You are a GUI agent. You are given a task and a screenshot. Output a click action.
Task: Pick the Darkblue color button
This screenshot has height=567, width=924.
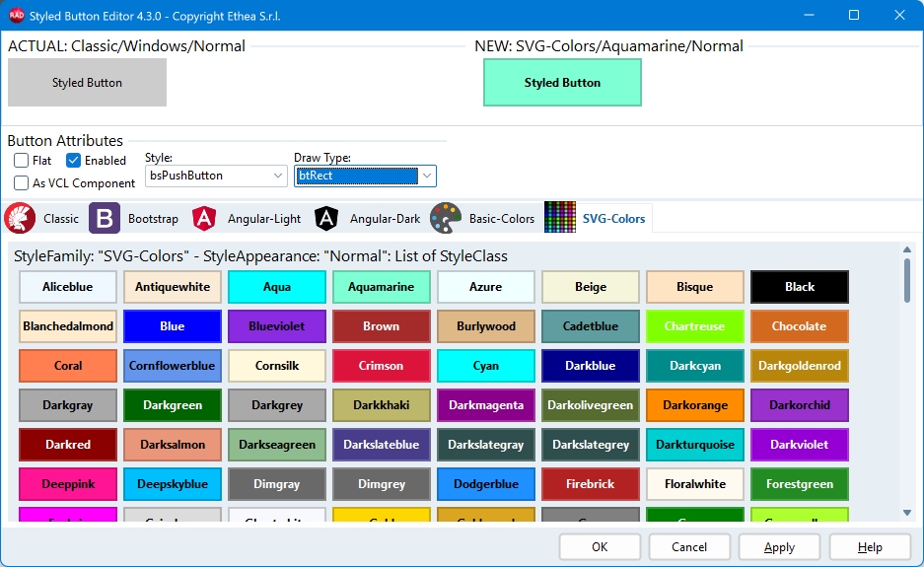[591, 366]
